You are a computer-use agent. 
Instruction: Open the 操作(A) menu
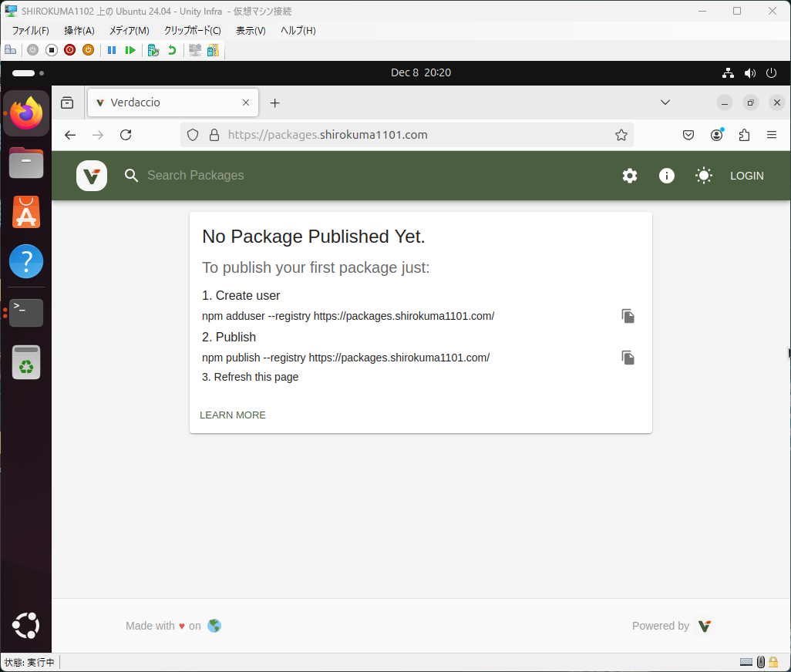[x=79, y=31]
